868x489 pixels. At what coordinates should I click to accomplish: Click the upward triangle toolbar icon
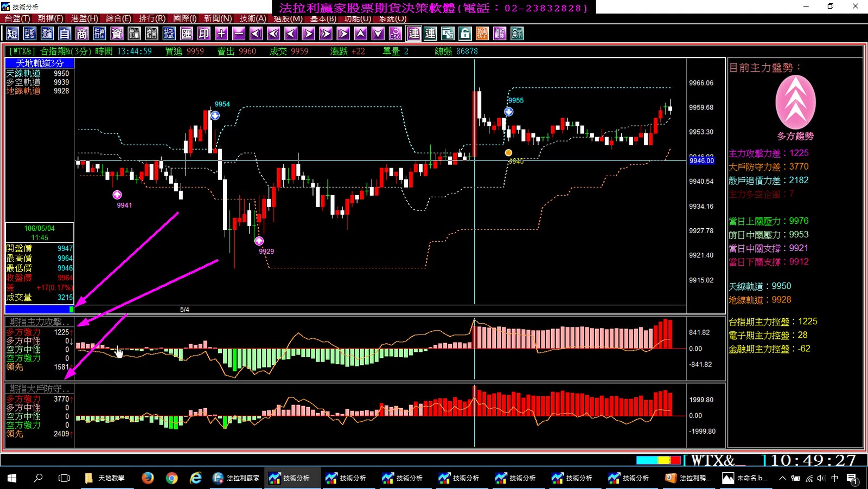pos(361,34)
